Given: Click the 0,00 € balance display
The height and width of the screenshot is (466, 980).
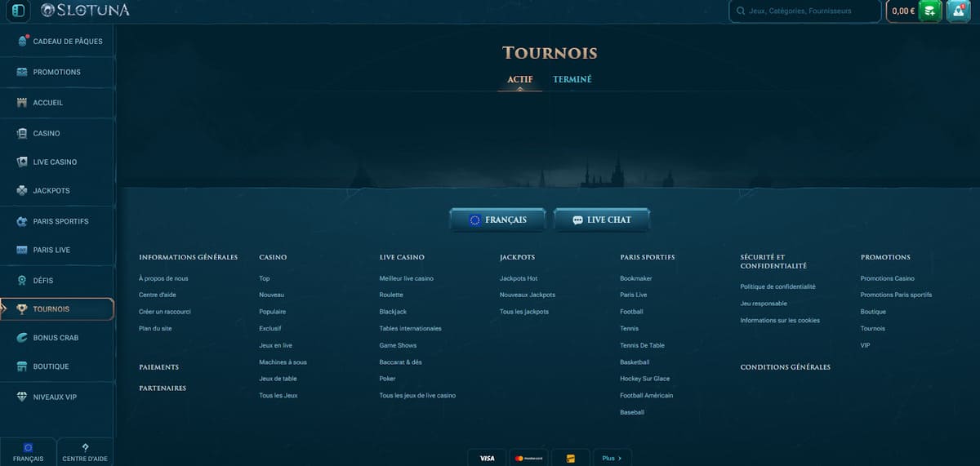Looking at the screenshot, I should [902, 11].
